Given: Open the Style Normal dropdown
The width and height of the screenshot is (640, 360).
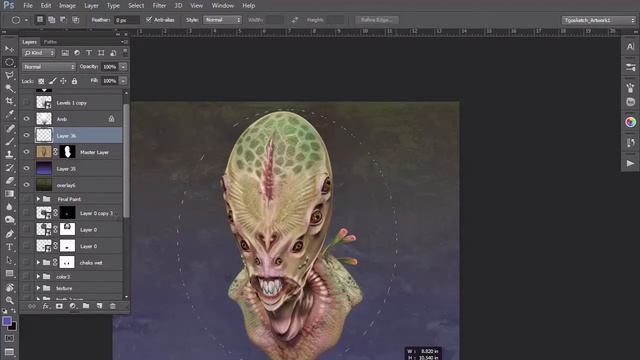Looking at the screenshot, I should 222,20.
